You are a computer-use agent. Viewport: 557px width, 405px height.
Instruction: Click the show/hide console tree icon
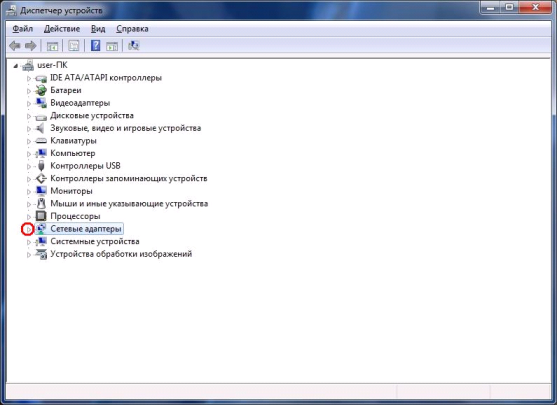(x=52, y=46)
